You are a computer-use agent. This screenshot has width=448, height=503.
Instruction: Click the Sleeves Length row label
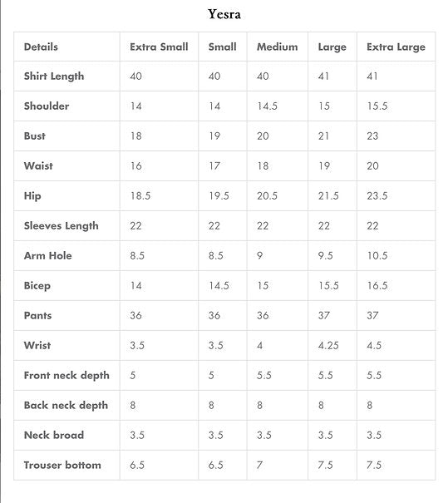[62, 226]
